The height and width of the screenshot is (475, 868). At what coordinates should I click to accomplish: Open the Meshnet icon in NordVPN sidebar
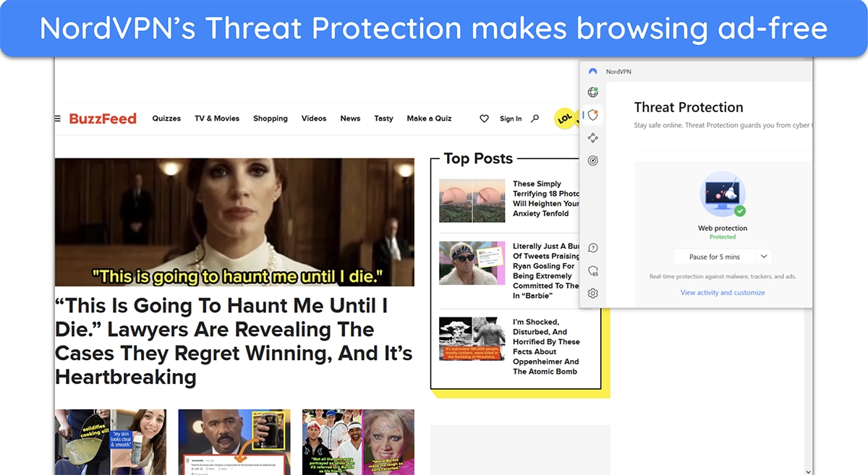pos(593,138)
